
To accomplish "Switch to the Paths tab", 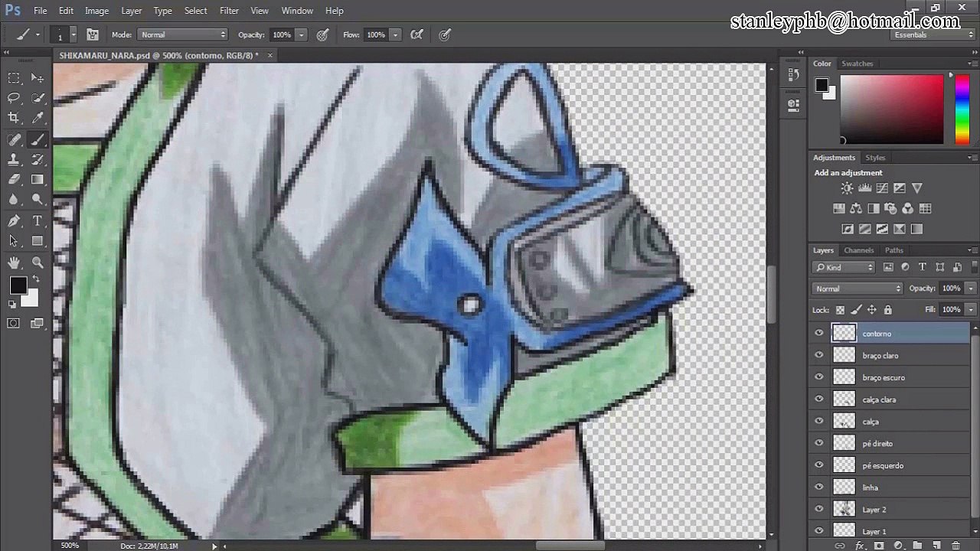I will (894, 250).
